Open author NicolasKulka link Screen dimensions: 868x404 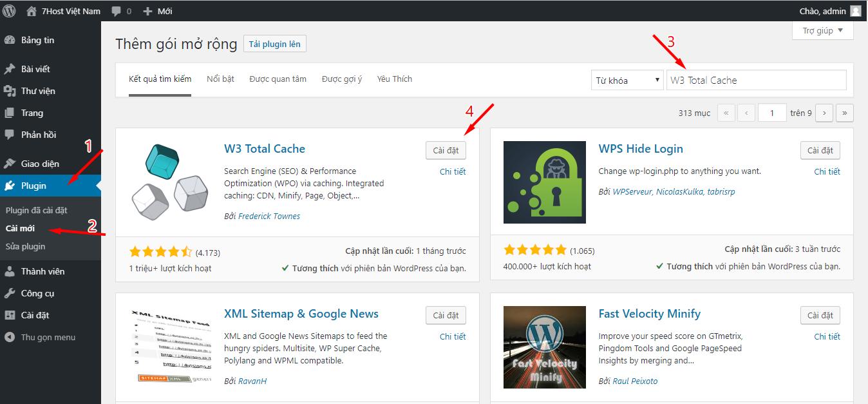[679, 192]
